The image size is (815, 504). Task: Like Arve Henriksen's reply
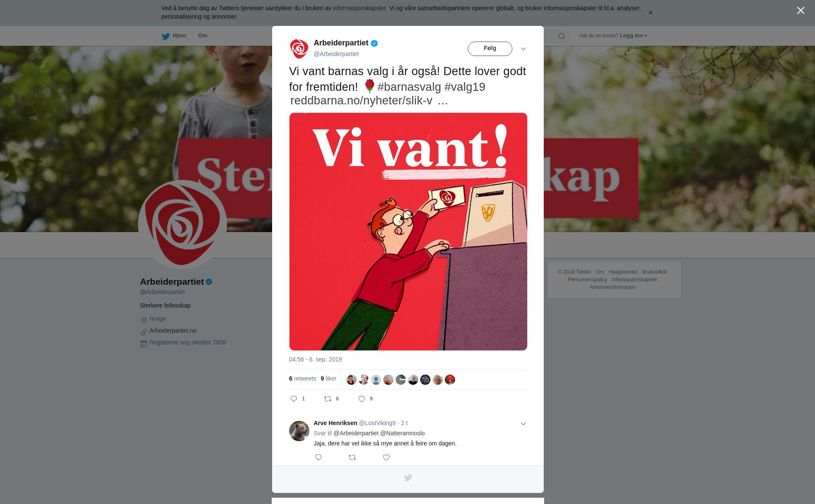point(386,457)
